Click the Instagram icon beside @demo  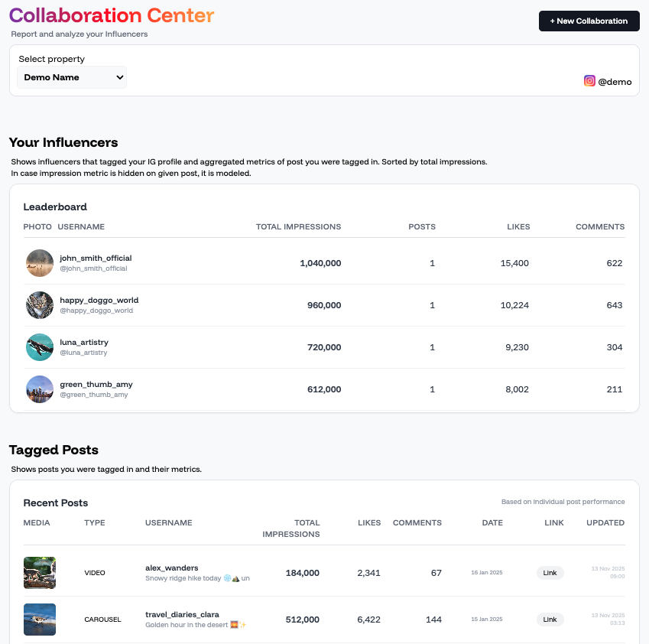point(589,81)
